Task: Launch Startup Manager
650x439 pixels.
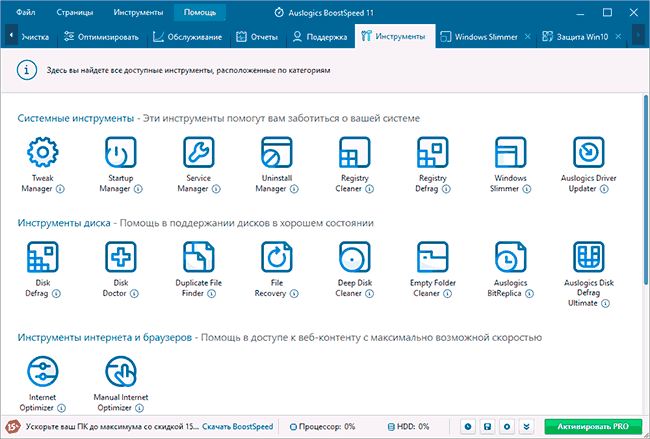Action: 121,152
